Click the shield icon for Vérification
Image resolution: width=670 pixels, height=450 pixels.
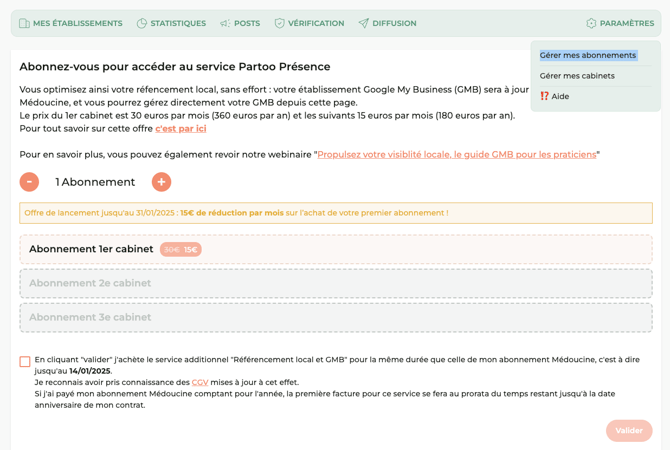(x=280, y=23)
